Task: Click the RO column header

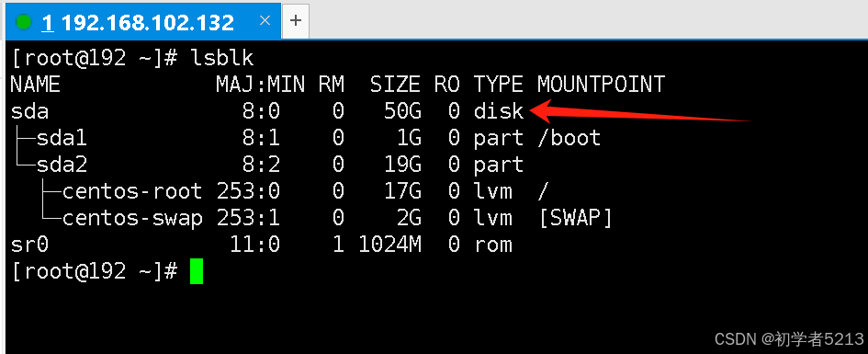Action: pyautogui.click(x=446, y=85)
